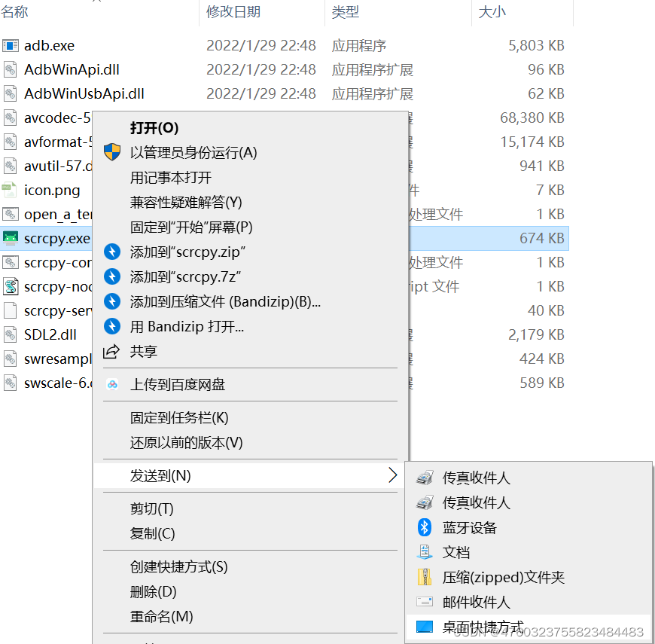Image resolution: width=655 pixels, height=644 pixels.
Task: Sort by the 大小 column header
Action: (x=492, y=12)
